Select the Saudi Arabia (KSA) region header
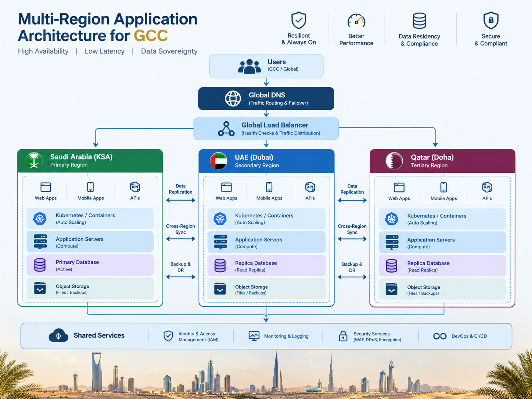Viewport: 532px width, 399px height. [90, 161]
